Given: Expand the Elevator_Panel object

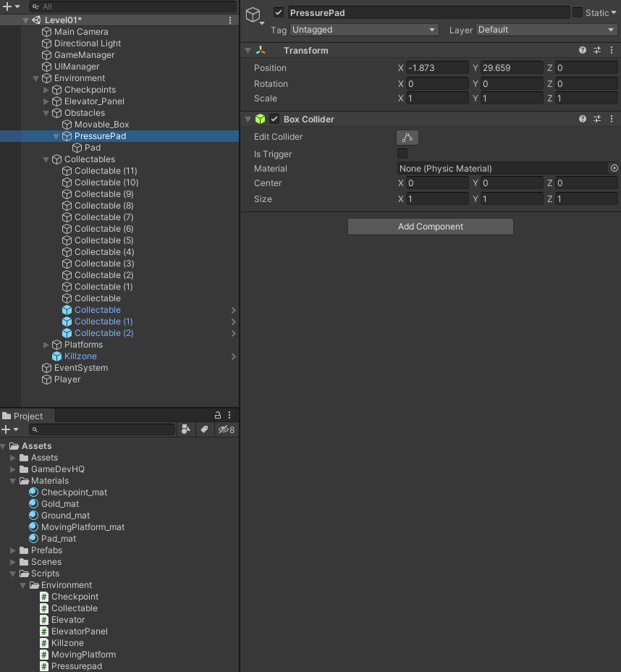Looking at the screenshot, I should click(46, 101).
